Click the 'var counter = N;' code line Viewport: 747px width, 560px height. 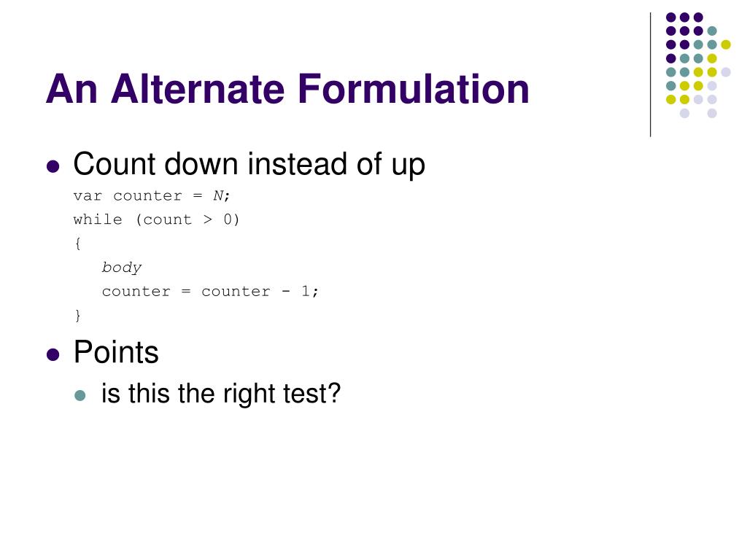click(152, 195)
